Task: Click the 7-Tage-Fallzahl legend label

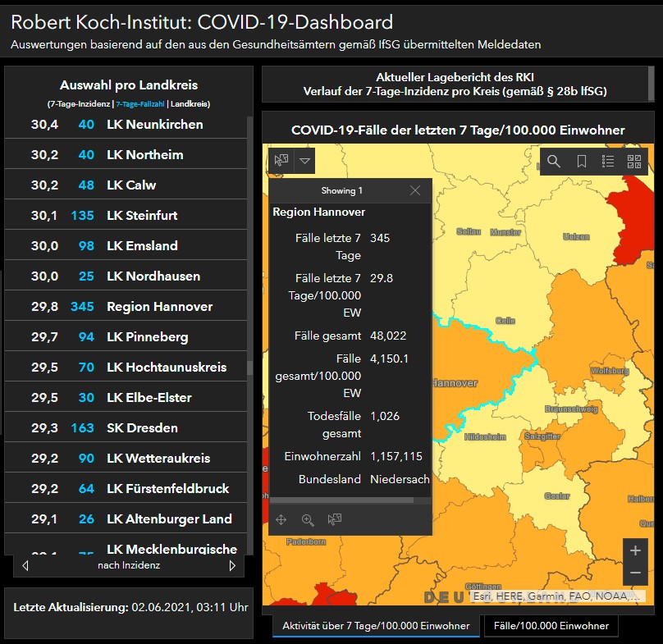Action: coord(140,104)
